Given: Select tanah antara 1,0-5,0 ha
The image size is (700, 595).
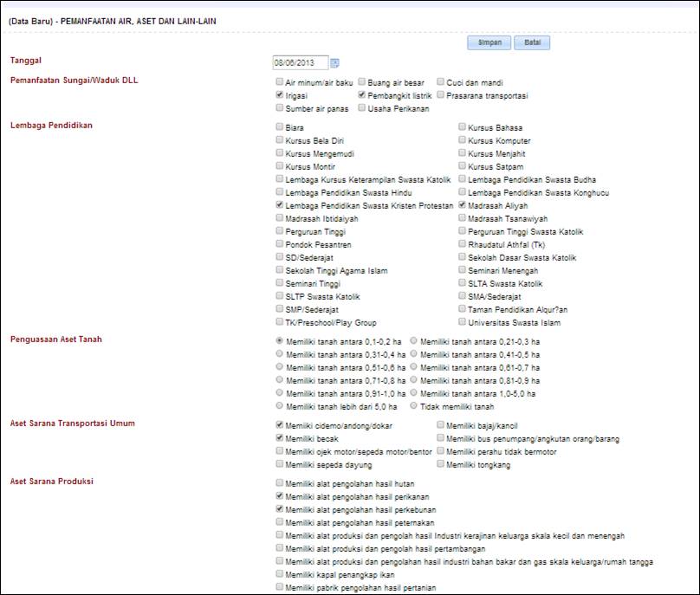Looking at the screenshot, I should pyautogui.click(x=414, y=392).
